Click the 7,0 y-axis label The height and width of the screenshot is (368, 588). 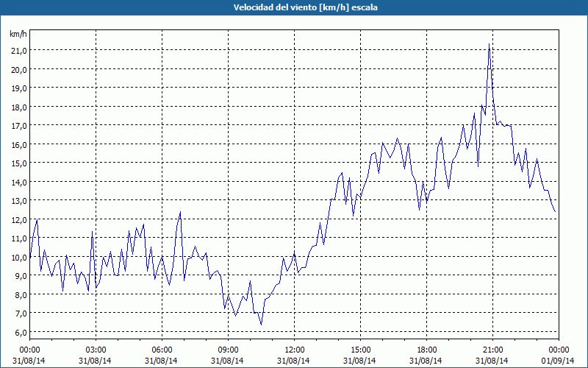point(21,314)
